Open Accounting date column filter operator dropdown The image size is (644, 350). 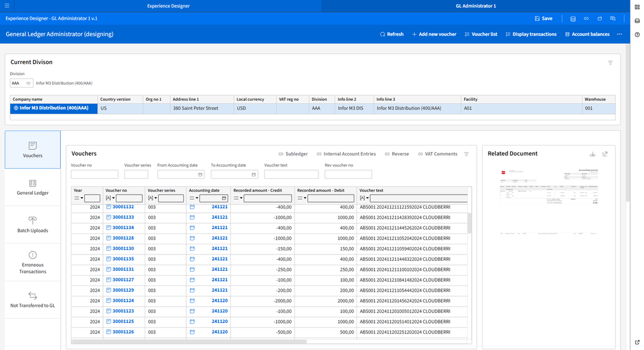coord(194,198)
